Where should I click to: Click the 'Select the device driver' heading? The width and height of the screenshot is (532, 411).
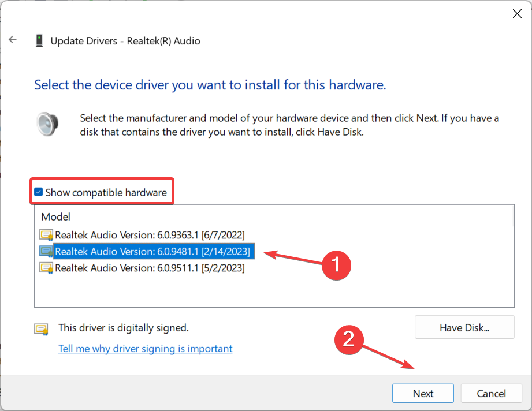[210, 85]
